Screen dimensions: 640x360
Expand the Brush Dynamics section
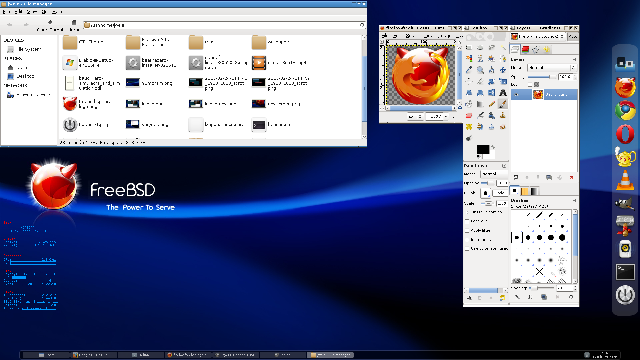click(x=467, y=212)
